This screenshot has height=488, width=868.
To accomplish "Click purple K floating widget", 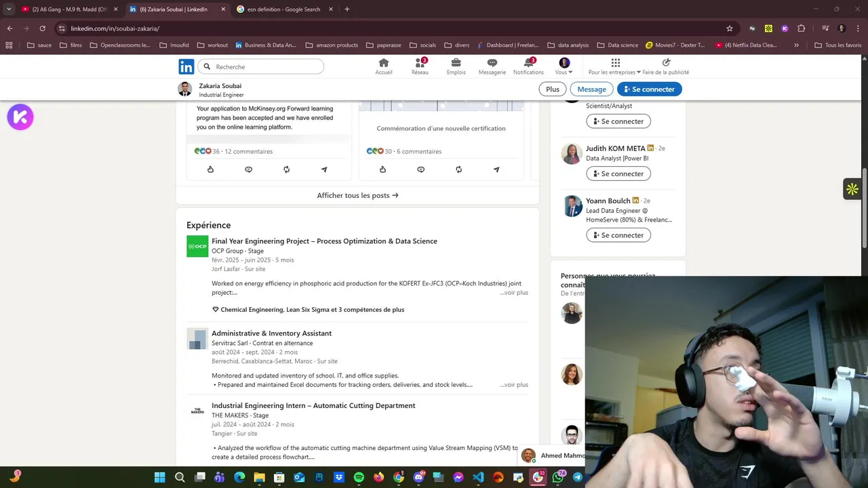I will pos(20,117).
